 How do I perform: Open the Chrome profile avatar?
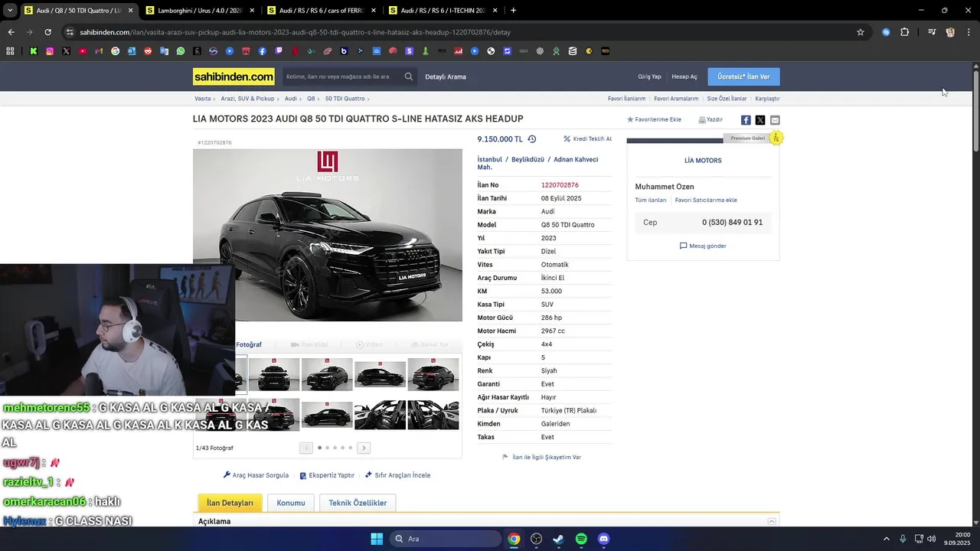coord(950,32)
